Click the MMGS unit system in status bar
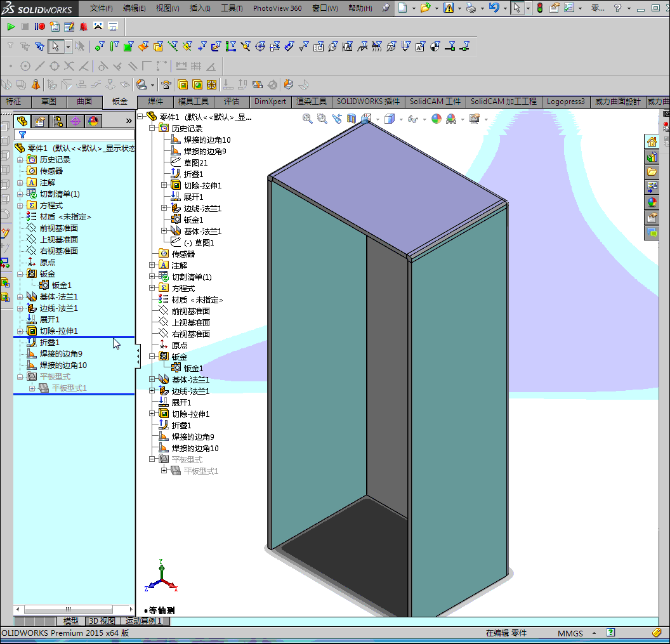 click(x=570, y=633)
